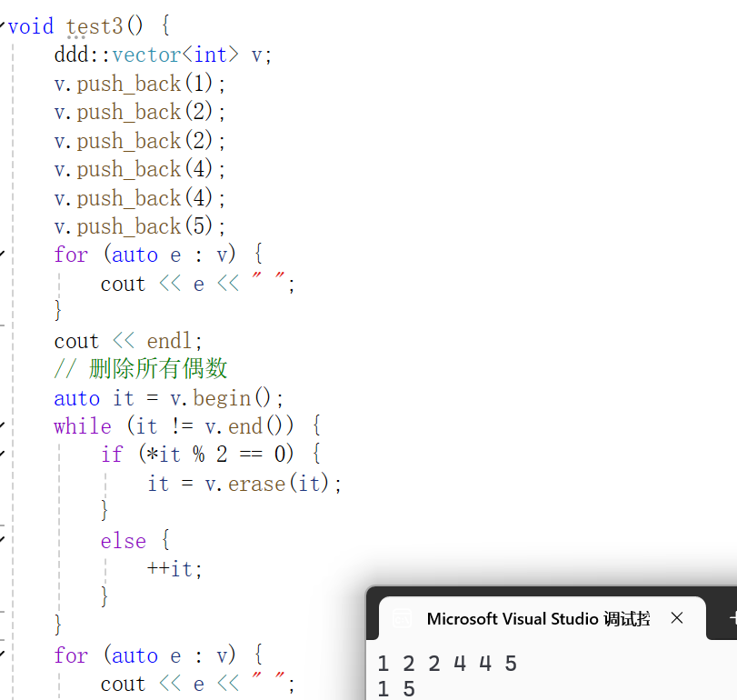Click the auto it = v.begin(); line
Image resolution: width=737 pixels, height=700 pixels.
[x=169, y=399]
